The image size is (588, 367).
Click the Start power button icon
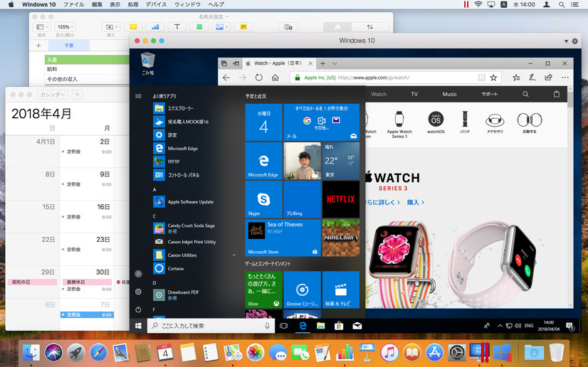click(138, 309)
